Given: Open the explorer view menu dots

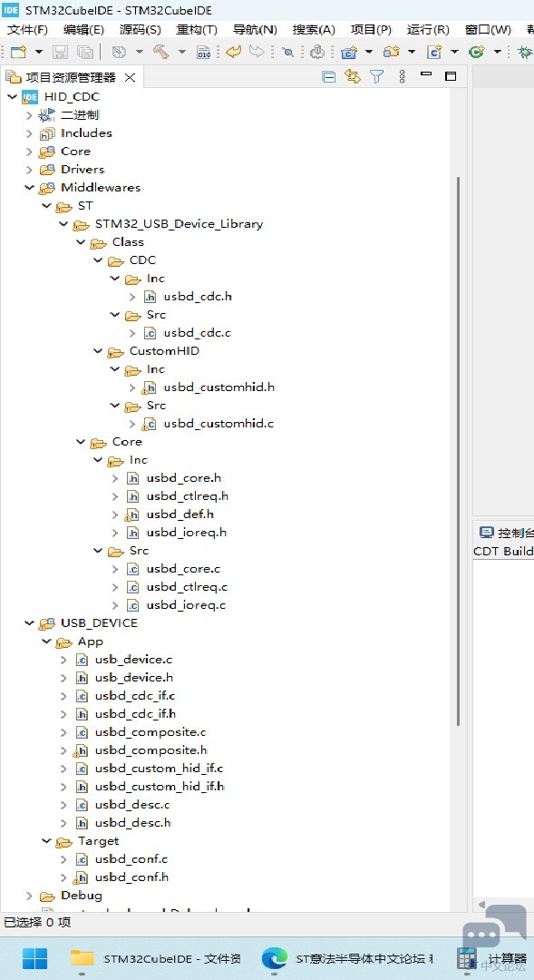Looking at the screenshot, I should (x=402, y=77).
